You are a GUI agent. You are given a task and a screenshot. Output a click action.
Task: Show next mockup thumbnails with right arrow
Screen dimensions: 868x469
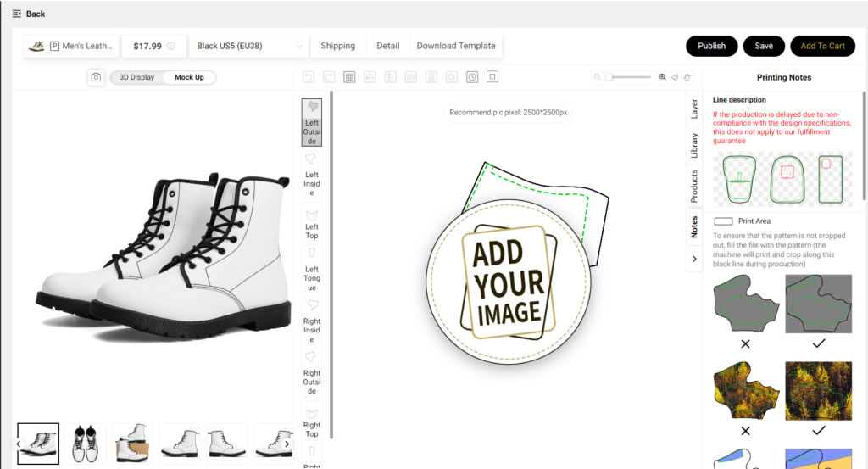click(x=287, y=444)
